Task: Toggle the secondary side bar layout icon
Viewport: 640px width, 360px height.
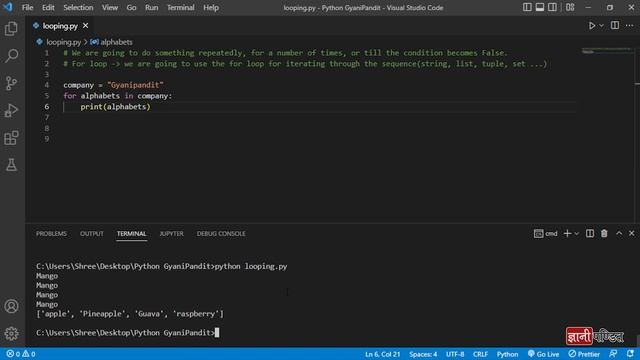Action: [552, 7]
